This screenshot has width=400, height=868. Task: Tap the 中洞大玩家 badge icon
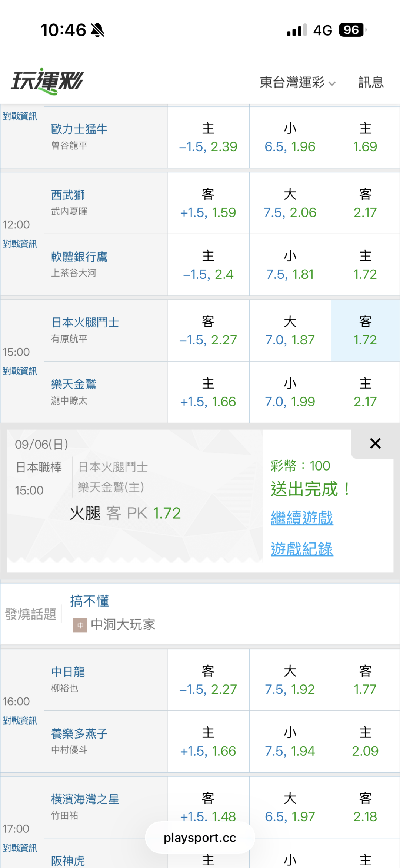click(x=80, y=626)
